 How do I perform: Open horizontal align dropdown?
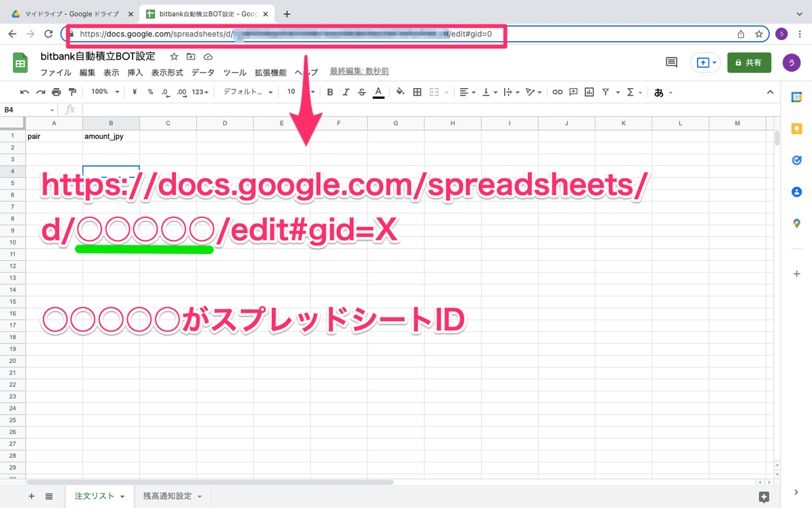[468, 92]
